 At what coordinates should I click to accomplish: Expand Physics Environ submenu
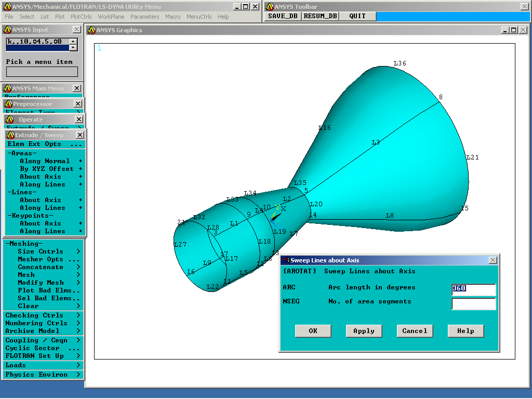[43, 375]
